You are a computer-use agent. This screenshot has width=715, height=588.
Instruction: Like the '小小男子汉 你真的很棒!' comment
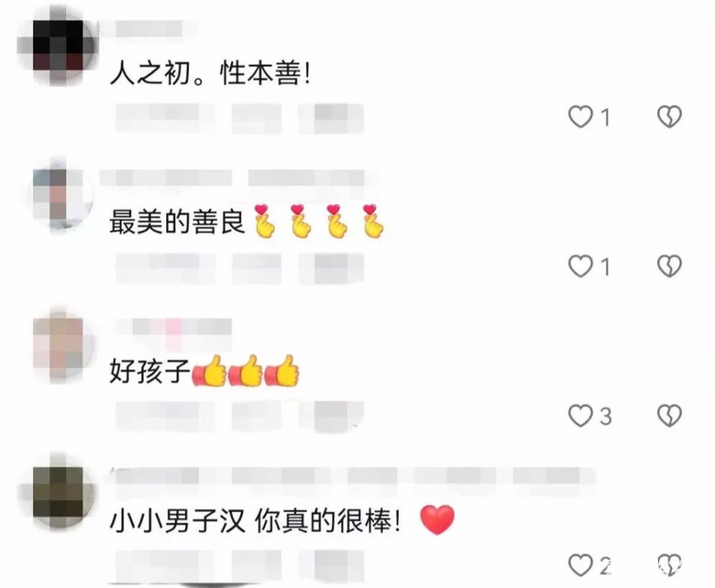point(580,565)
